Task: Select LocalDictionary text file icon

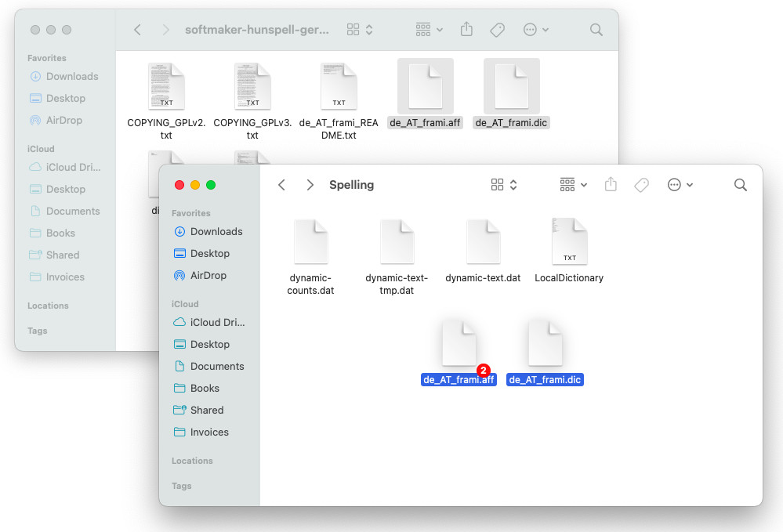Action: 569,242
